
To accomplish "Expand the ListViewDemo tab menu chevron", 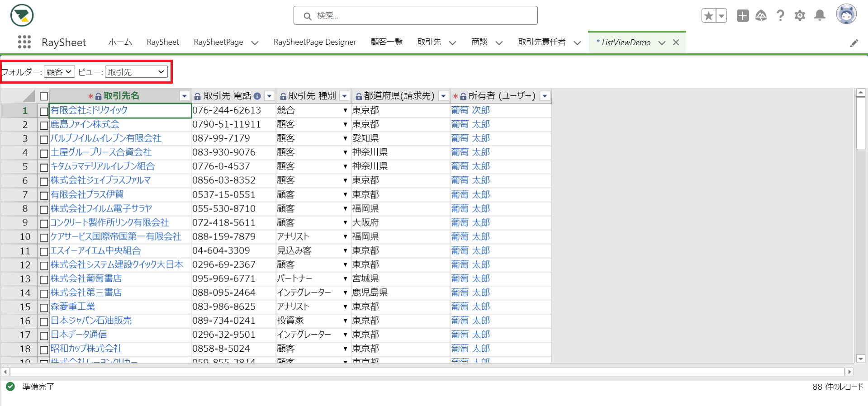I will click(x=662, y=43).
